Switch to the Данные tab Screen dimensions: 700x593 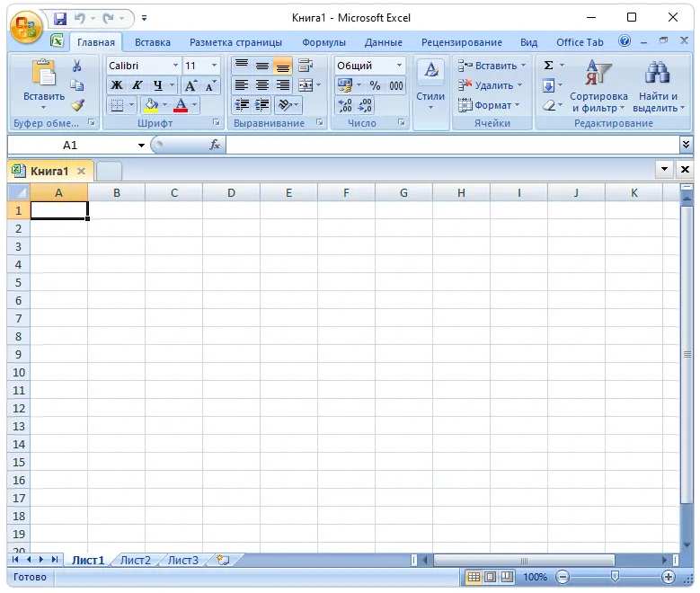383,42
